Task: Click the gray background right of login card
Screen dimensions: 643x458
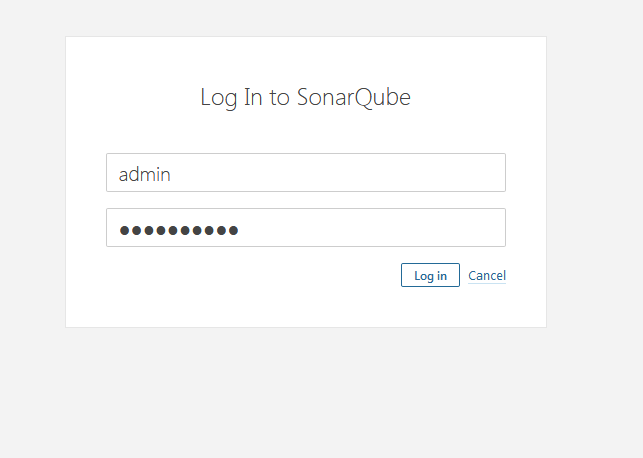Action: (595, 180)
